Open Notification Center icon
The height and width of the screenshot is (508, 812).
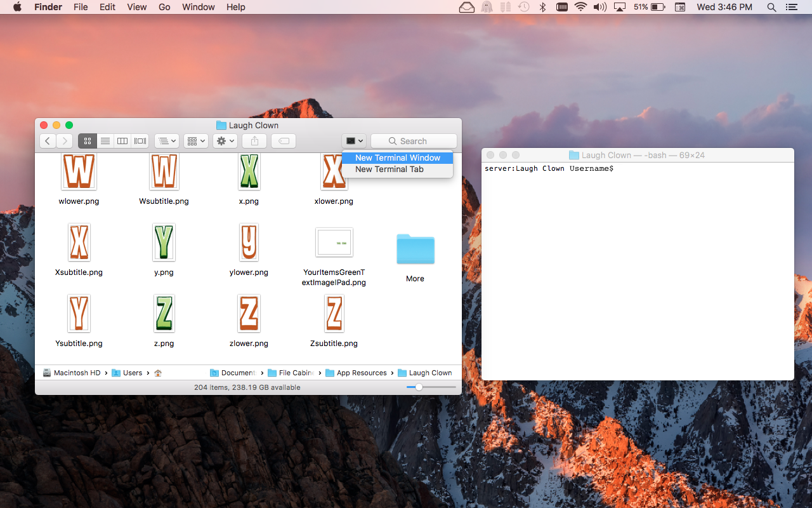(x=790, y=7)
